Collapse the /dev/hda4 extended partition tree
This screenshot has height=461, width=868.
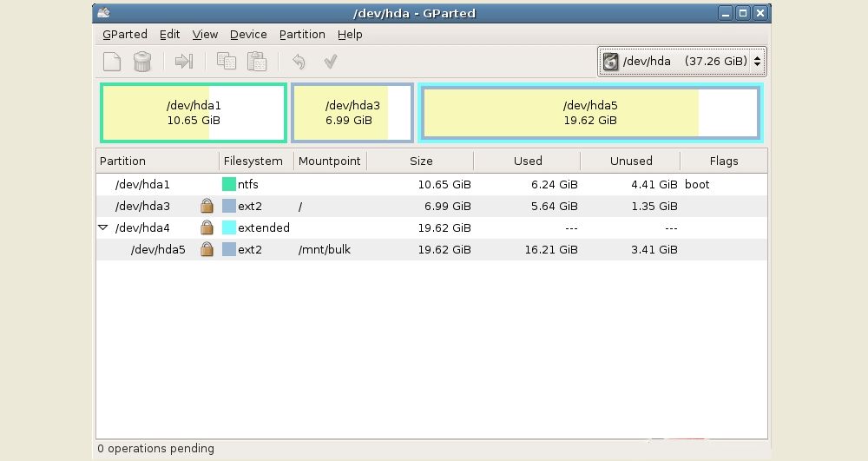tap(103, 227)
